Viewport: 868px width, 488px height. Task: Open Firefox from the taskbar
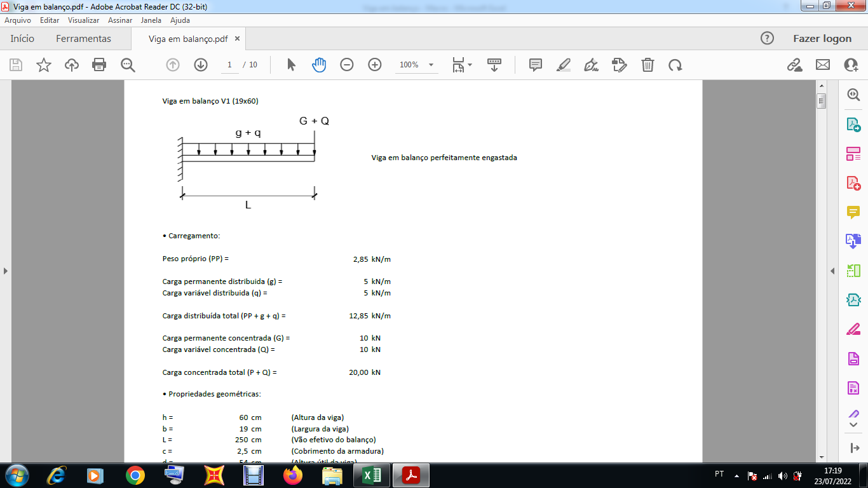point(293,475)
